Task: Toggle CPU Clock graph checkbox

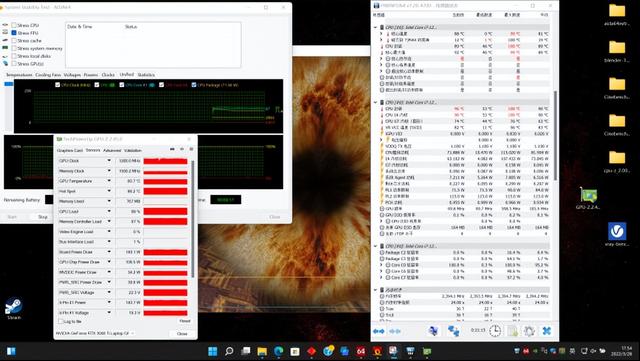Action: (x=58, y=85)
